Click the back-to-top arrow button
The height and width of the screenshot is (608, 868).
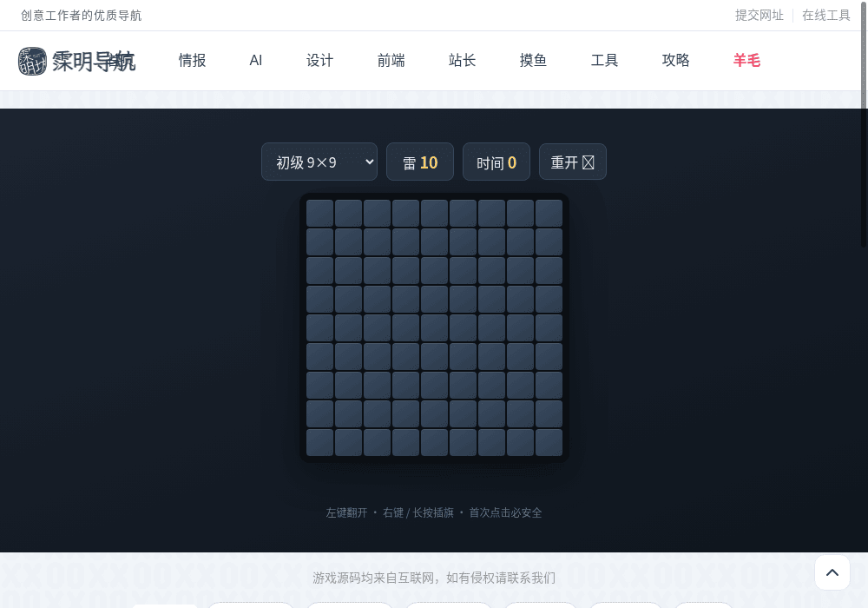(x=832, y=572)
